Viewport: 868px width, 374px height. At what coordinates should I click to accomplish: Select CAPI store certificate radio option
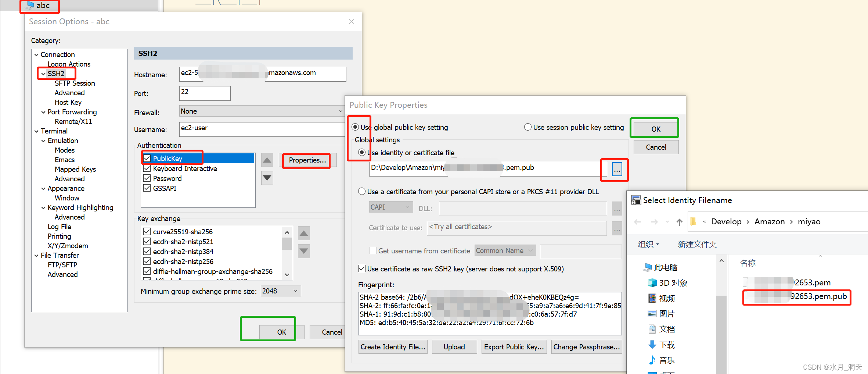(x=362, y=192)
